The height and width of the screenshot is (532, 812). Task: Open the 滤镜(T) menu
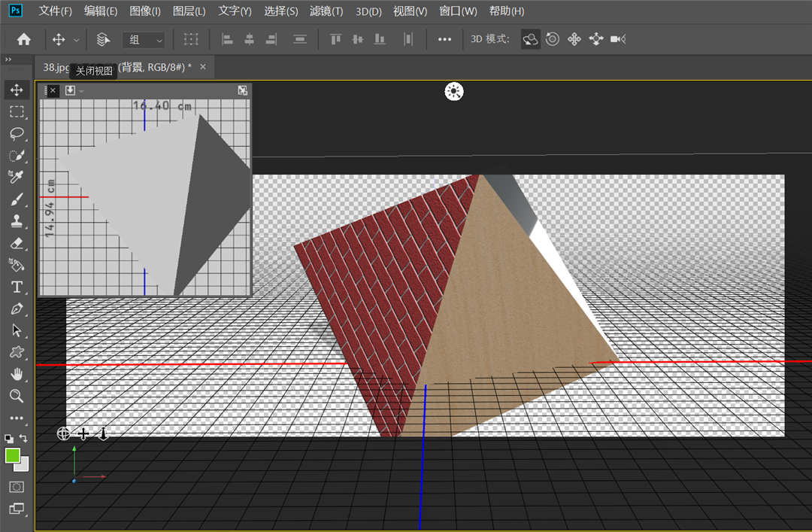tap(326, 11)
